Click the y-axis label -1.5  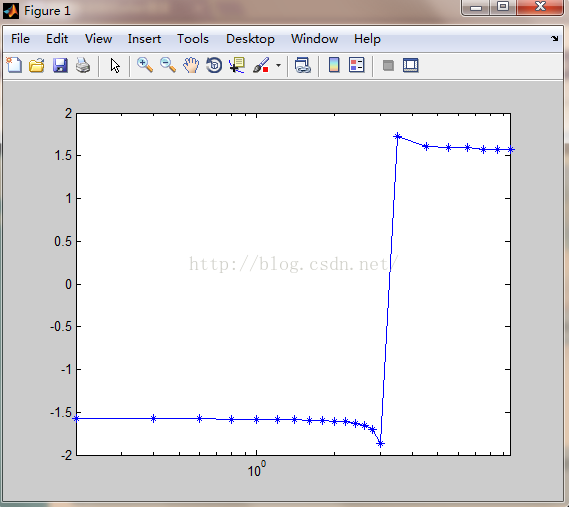pyautogui.click(x=61, y=413)
